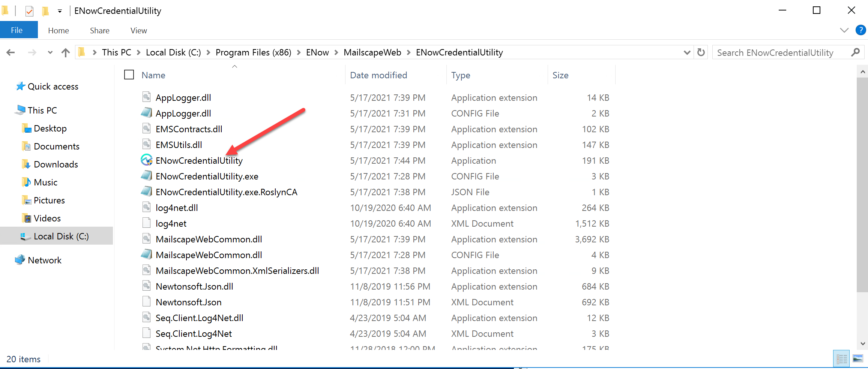
Task: Select Seq.Client.Log4Net XML file name
Action: coord(194,334)
